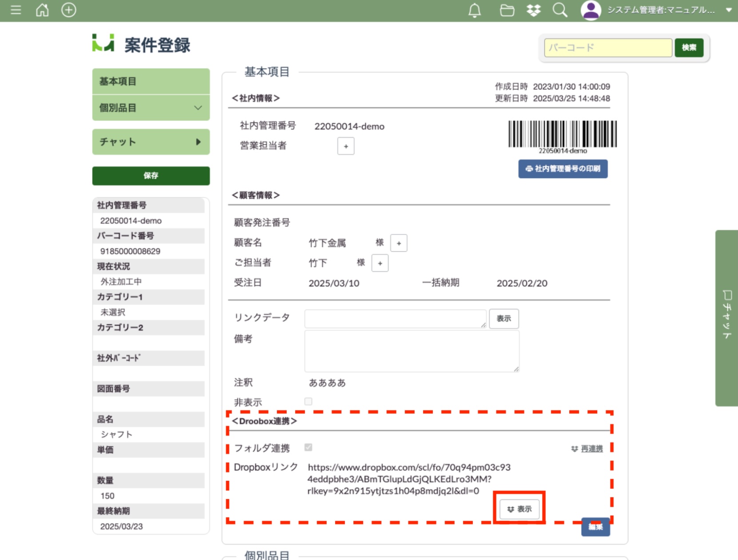Open the vertical チャット side tab
The image size is (738, 560).
pyautogui.click(x=726, y=318)
